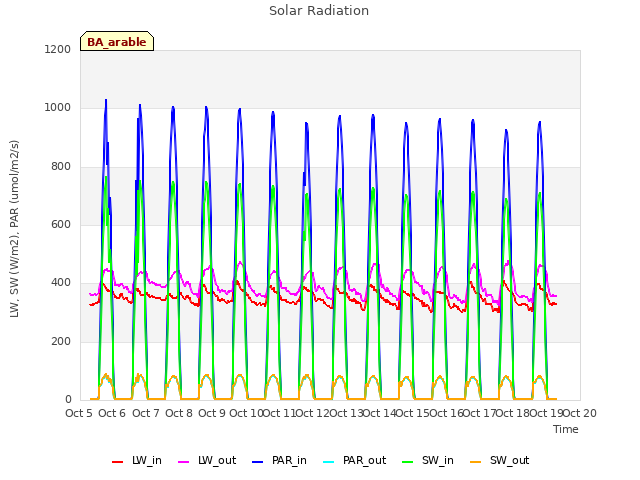Toggle the SW_in legend entry
This screenshot has height=480, width=640.
[427, 460]
